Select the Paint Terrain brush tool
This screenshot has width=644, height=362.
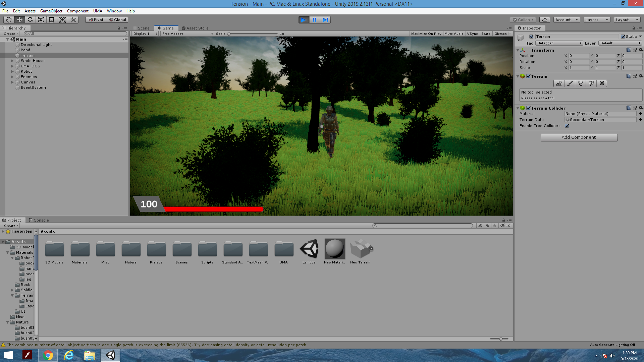click(570, 83)
